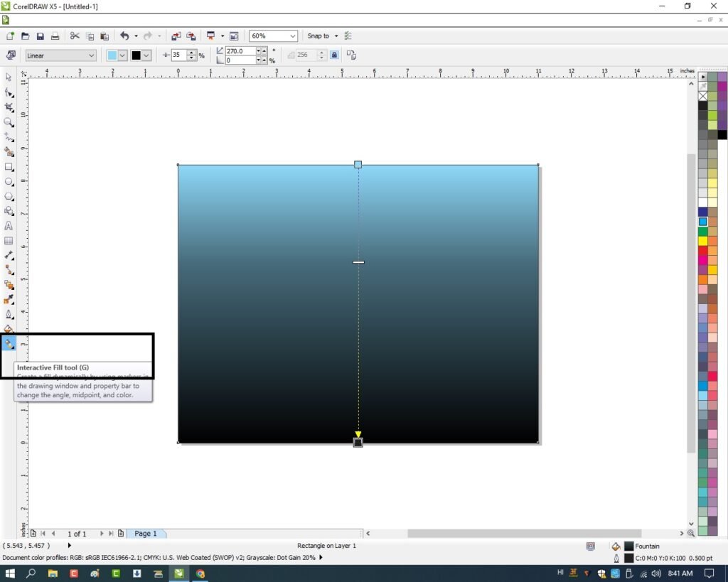Click the top light blue gradient handle
Image resolution: width=728 pixels, height=582 pixels.
[358, 164]
